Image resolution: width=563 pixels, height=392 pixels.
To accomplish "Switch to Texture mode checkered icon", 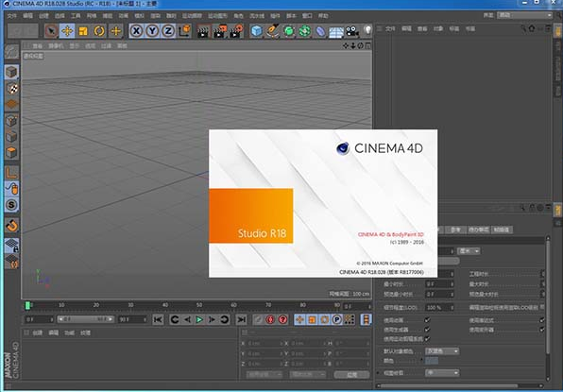I will pos(12,88).
